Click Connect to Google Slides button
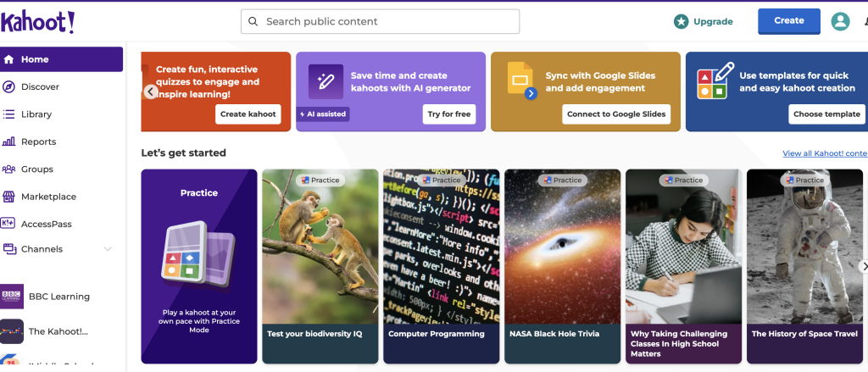868x372 pixels. (616, 114)
